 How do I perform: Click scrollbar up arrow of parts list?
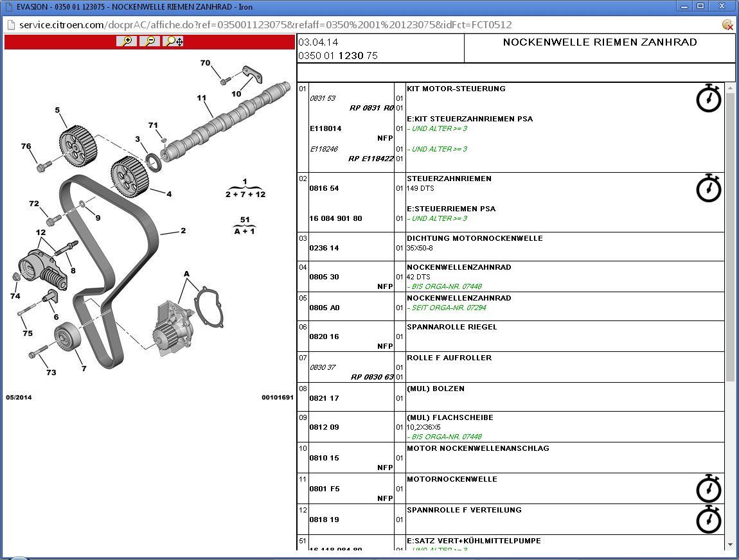730,88
